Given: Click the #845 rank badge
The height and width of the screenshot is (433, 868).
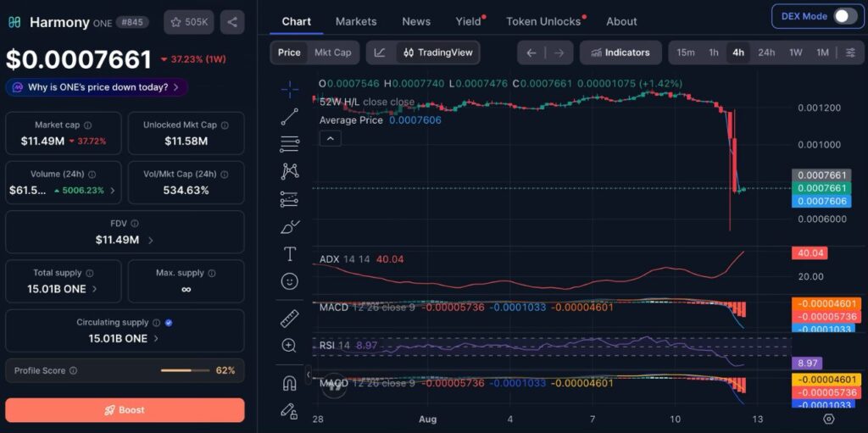Looking at the screenshot, I should coord(131,23).
